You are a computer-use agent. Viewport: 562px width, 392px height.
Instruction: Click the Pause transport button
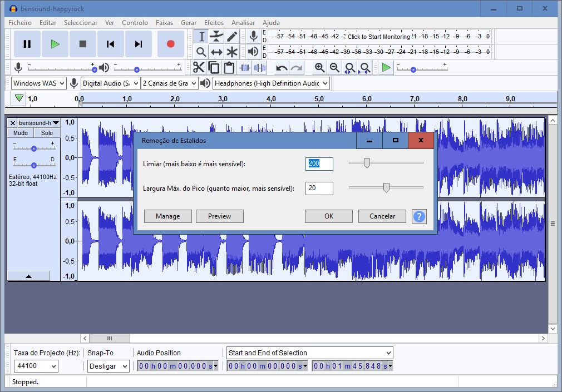27,44
